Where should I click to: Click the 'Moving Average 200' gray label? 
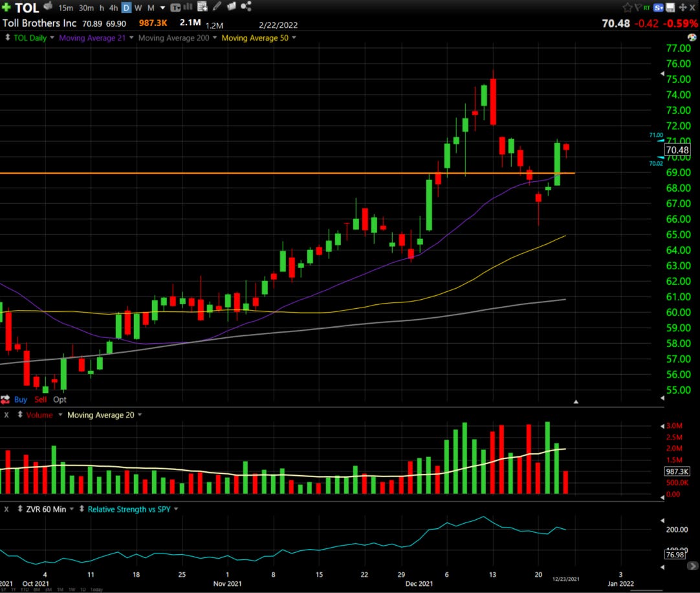pyautogui.click(x=173, y=38)
